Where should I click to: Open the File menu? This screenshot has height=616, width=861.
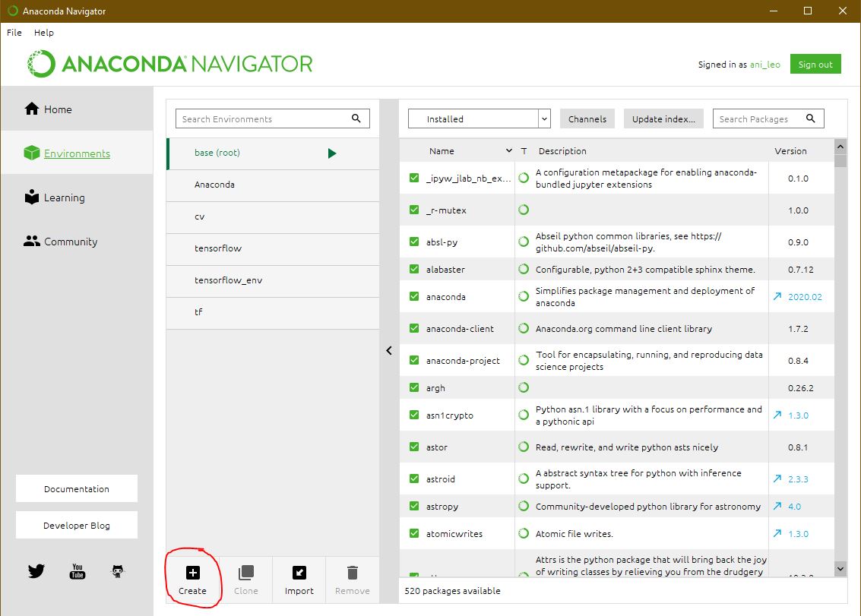[14, 33]
